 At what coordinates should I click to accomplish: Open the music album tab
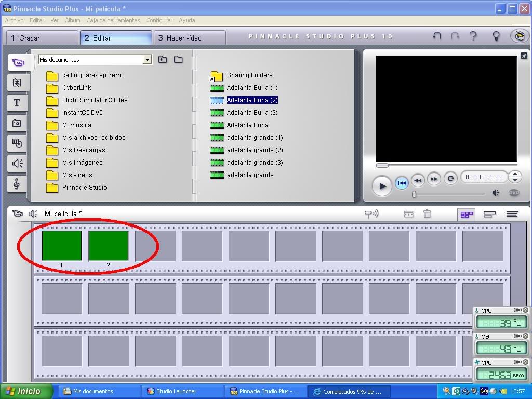point(17,184)
